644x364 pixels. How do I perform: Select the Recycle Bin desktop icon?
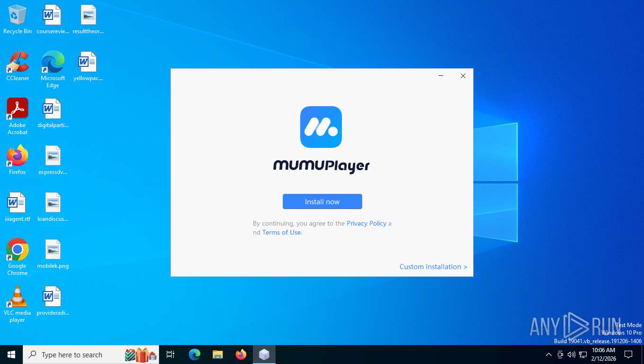pyautogui.click(x=18, y=19)
